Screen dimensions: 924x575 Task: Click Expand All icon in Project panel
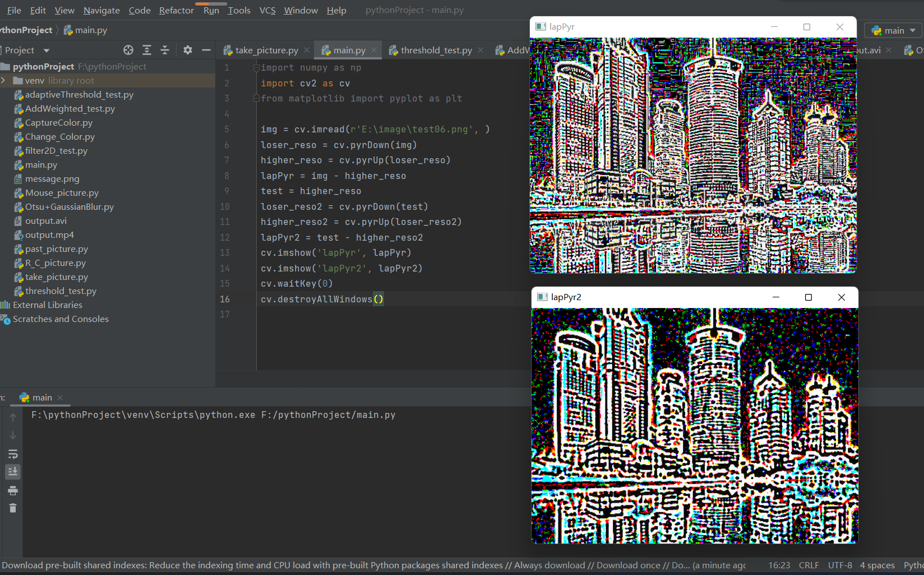pyautogui.click(x=147, y=50)
